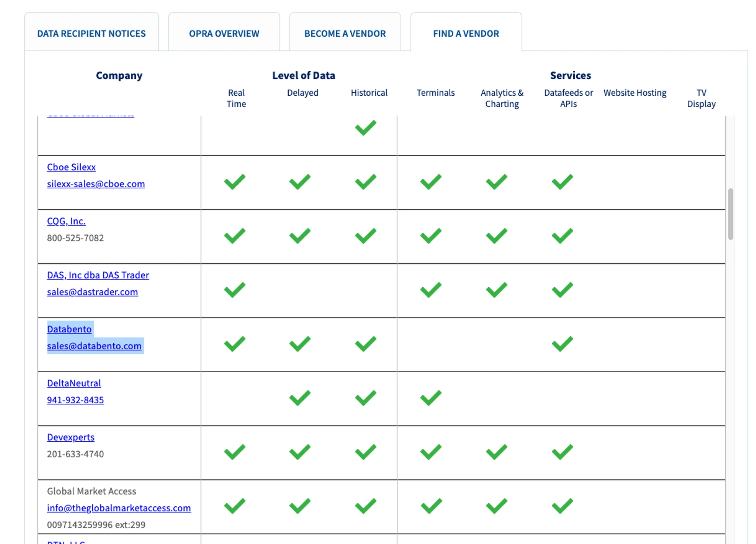Viewport: 756px width, 544px height.
Task: Visit the DAS, Inc dba DAS Trader link
Action: (x=98, y=275)
